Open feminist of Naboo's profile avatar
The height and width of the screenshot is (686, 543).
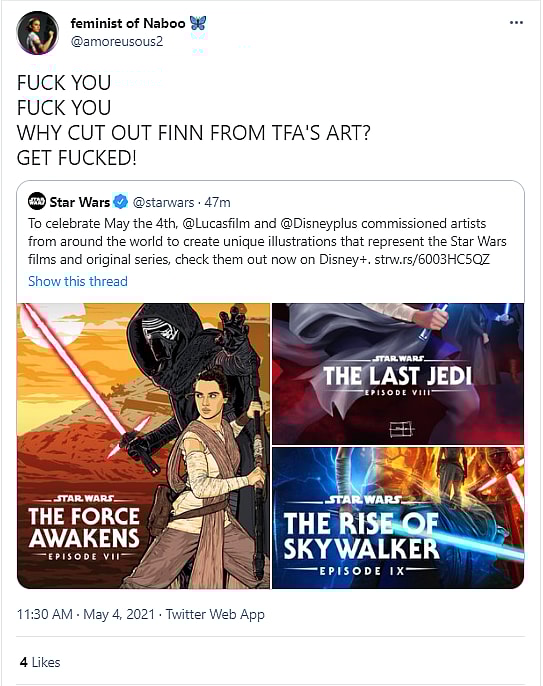(x=38, y=33)
